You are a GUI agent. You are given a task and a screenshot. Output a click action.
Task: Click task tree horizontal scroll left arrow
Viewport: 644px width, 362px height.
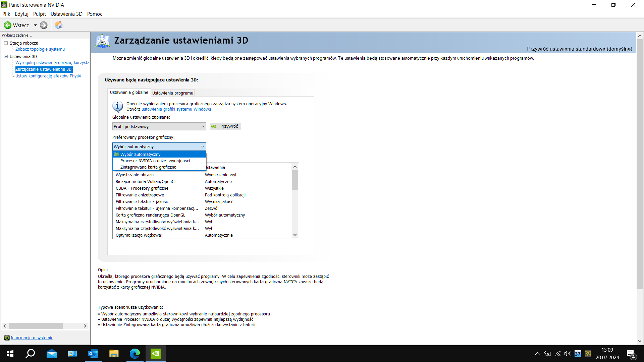coord(5,326)
